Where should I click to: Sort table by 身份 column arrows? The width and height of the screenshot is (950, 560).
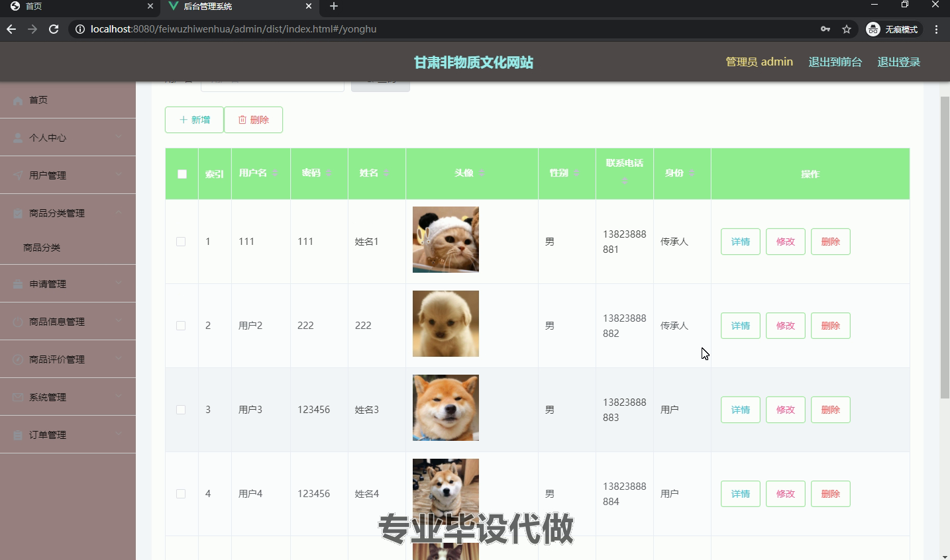(691, 173)
